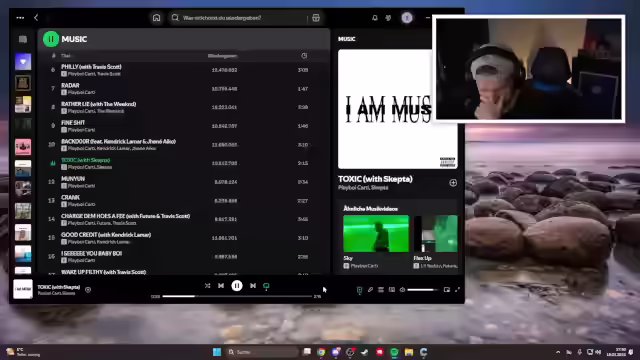Show hidden system tray icons
This screenshot has width=640, height=360.
pos(558,352)
